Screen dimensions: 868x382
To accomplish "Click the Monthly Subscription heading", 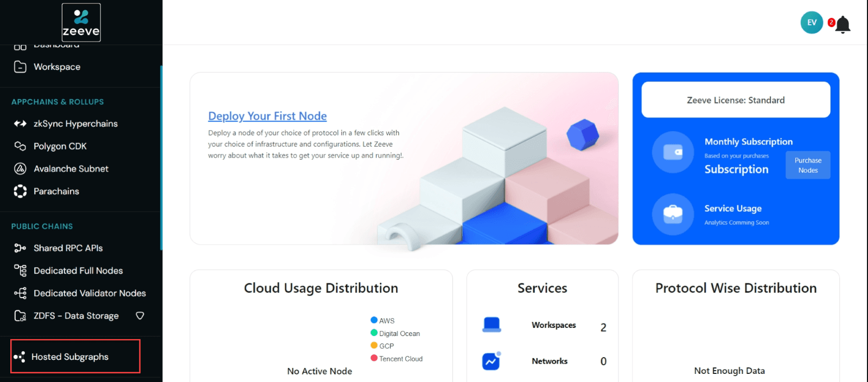I will point(749,141).
